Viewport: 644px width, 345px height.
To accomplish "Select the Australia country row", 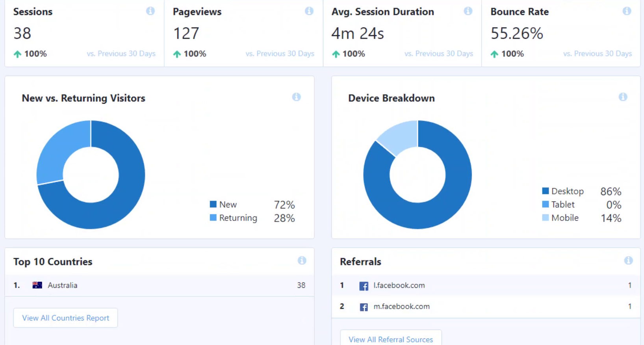I will [160, 285].
